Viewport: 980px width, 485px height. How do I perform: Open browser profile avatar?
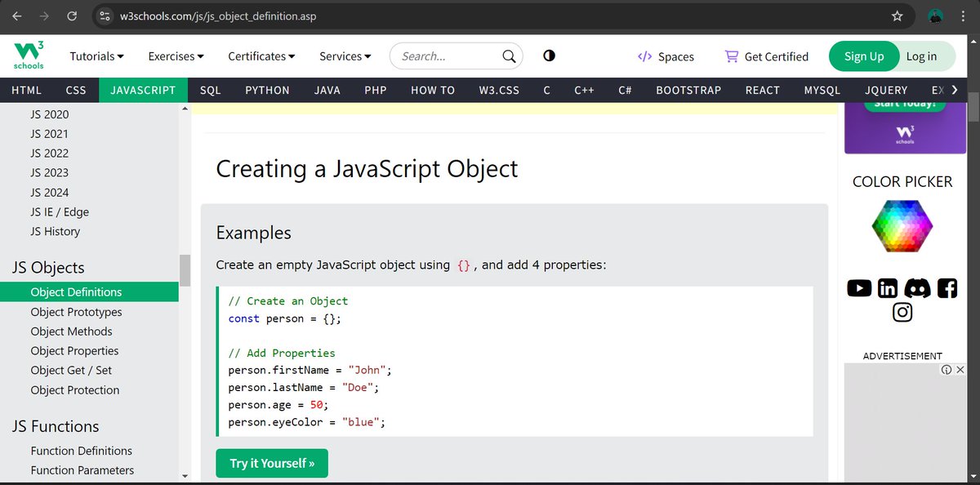click(937, 16)
